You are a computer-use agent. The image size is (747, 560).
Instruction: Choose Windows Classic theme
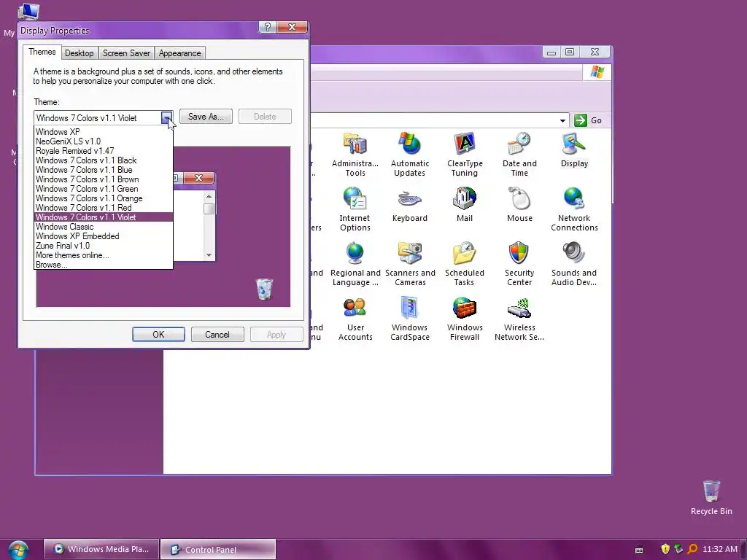[104, 227]
